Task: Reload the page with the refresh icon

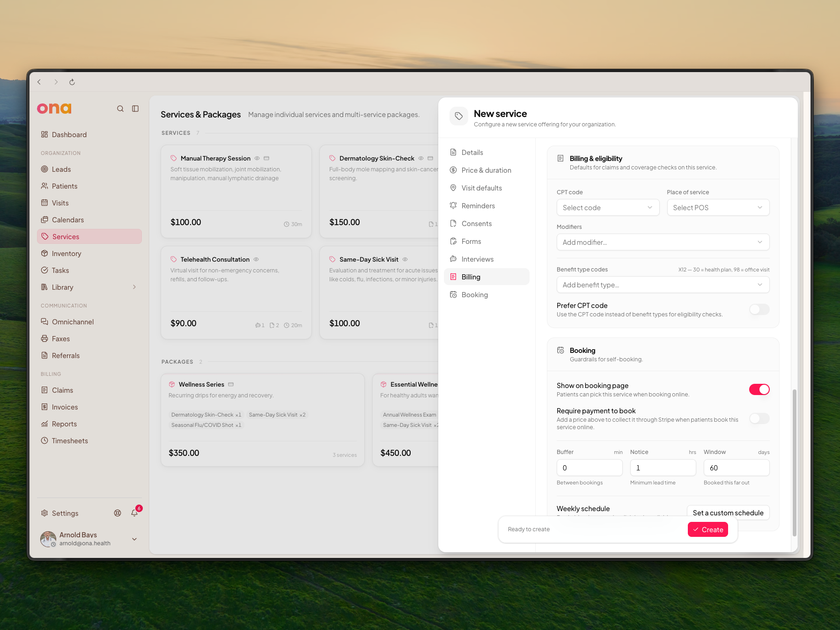Action: pos(72,82)
